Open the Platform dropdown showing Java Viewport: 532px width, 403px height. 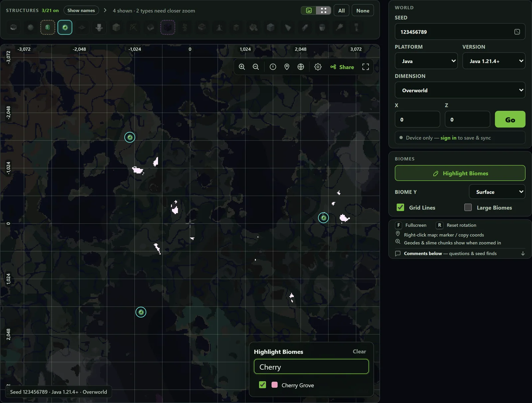pos(426,61)
